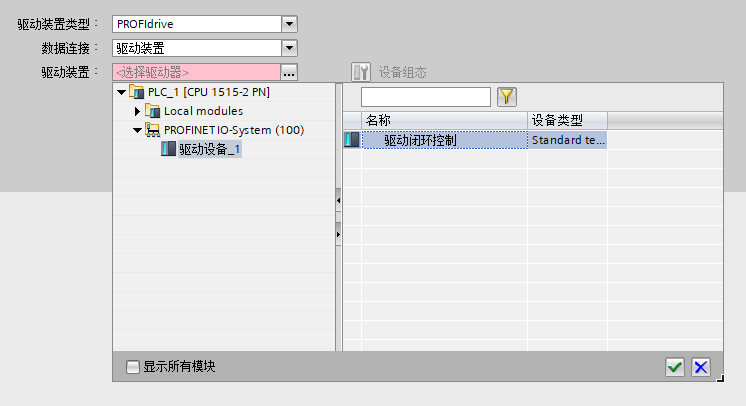Click the Local modules folder icon
Viewport: 746px width, 406px height.
coord(153,111)
